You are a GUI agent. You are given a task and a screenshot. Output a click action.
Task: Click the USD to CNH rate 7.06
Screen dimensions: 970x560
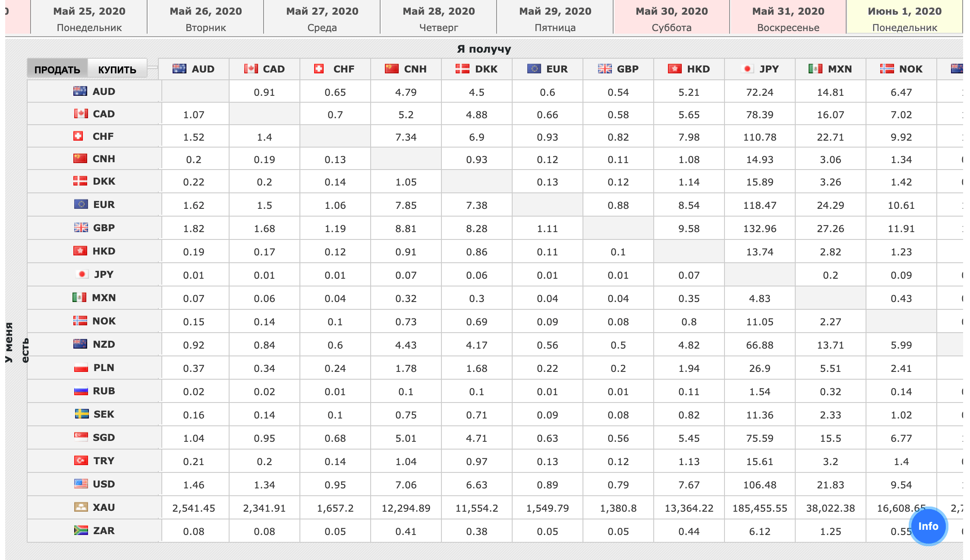click(406, 485)
